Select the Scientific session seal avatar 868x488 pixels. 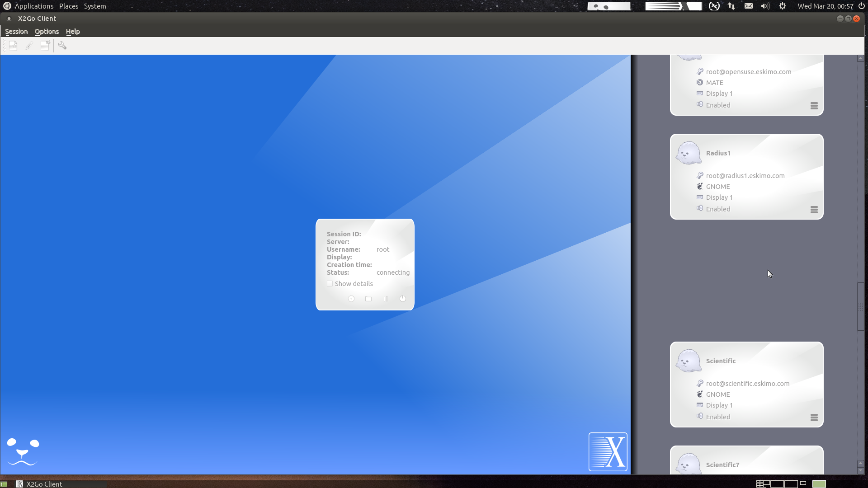(689, 361)
